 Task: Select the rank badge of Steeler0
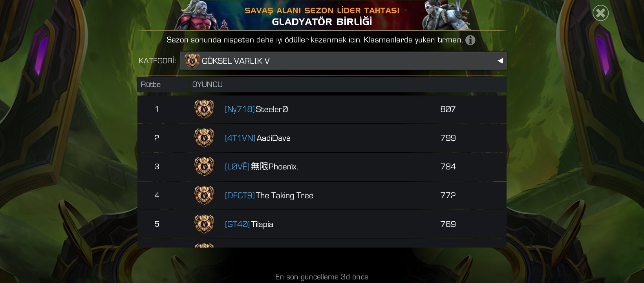click(204, 109)
